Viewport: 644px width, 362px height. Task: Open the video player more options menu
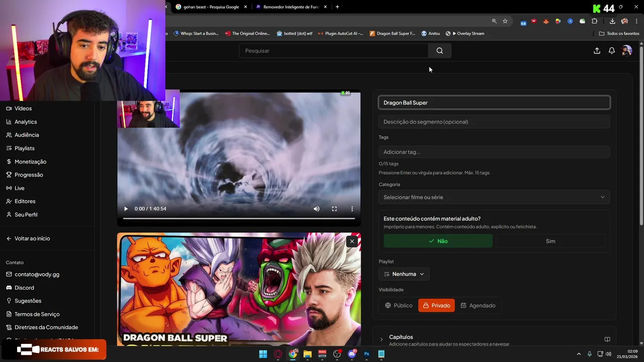tap(352, 209)
